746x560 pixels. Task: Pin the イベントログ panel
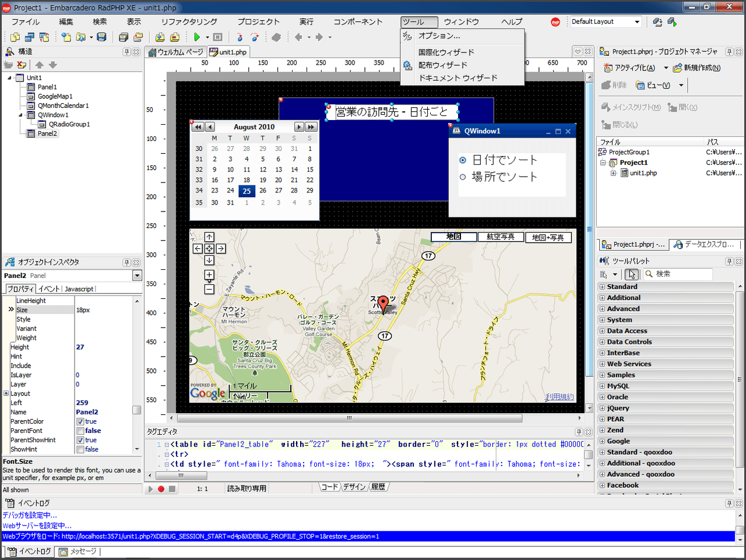coord(729,503)
